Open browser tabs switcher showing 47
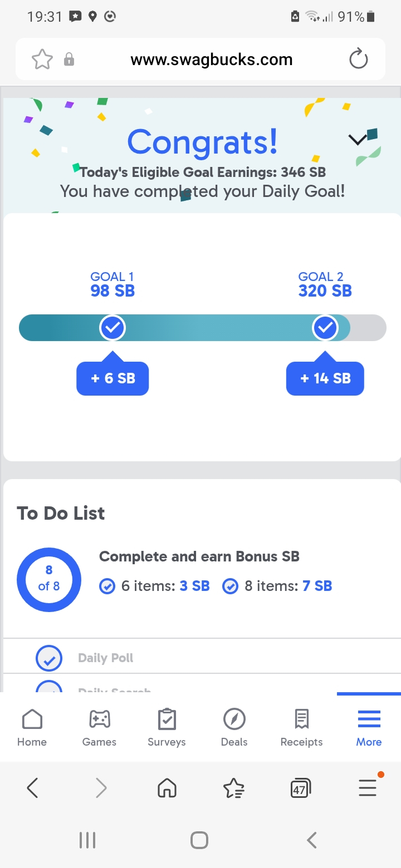The width and height of the screenshot is (401, 868). pyautogui.click(x=300, y=788)
